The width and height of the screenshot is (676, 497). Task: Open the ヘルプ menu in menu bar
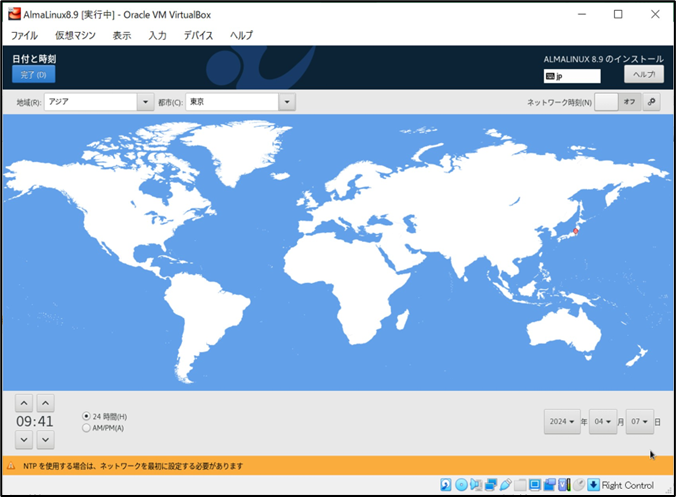pos(241,35)
